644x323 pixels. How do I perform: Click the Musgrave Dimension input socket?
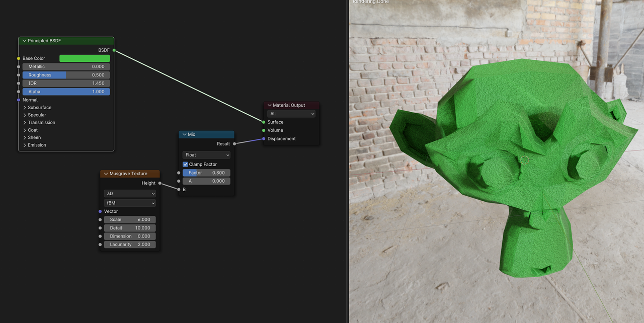click(100, 236)
